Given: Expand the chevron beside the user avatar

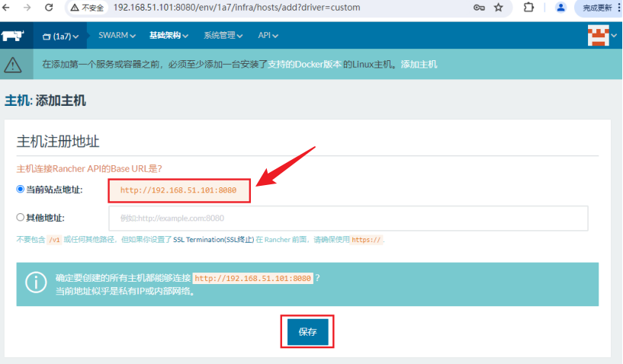Looking at the screenshot, I should [615, 35].
